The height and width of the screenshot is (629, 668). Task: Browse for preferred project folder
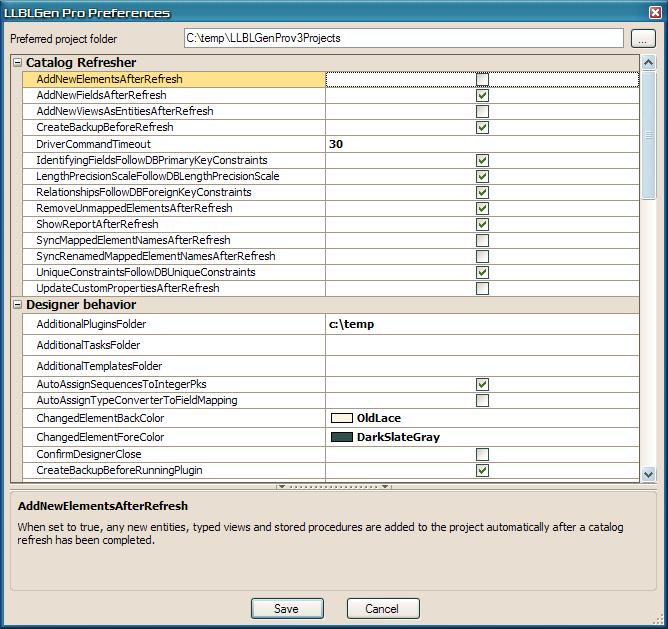click(643, 39)
